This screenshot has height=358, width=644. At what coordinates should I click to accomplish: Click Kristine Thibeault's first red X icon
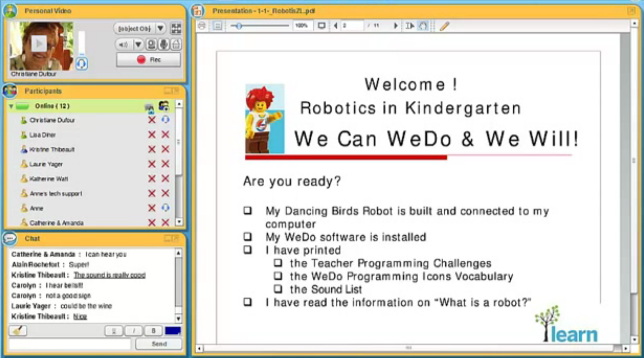pos(152,149)
